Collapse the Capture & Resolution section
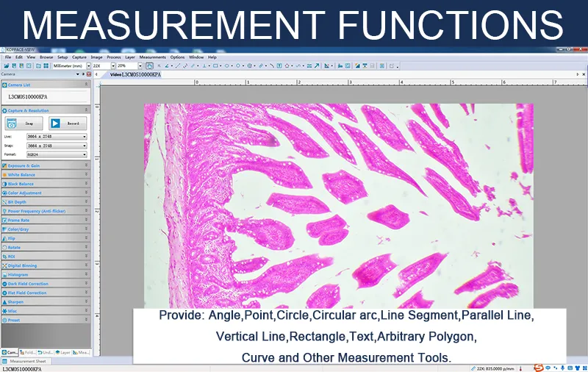Viewport: 588px width, 372px height. 44,110
